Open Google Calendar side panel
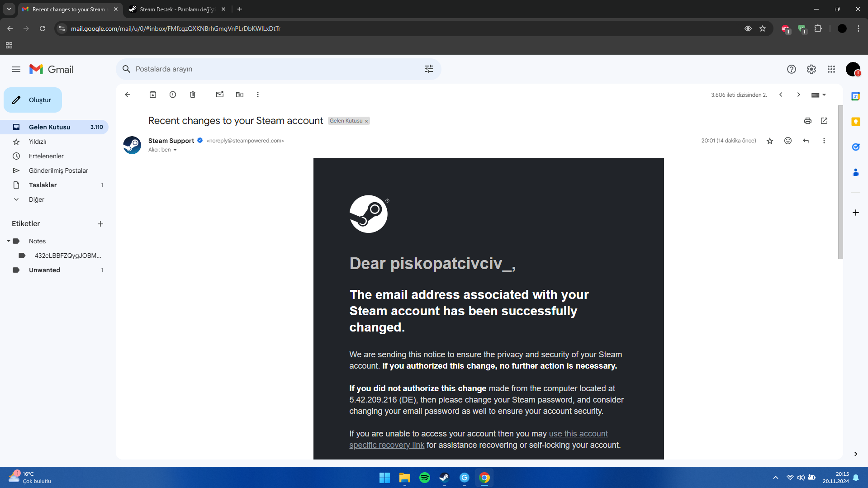Screen dimensions: 868x488 coord(856,96)
